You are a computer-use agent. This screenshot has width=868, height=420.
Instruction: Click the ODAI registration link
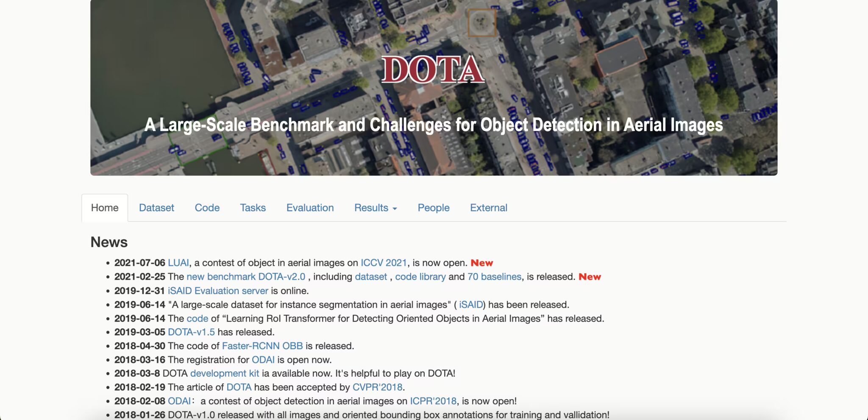264,359
